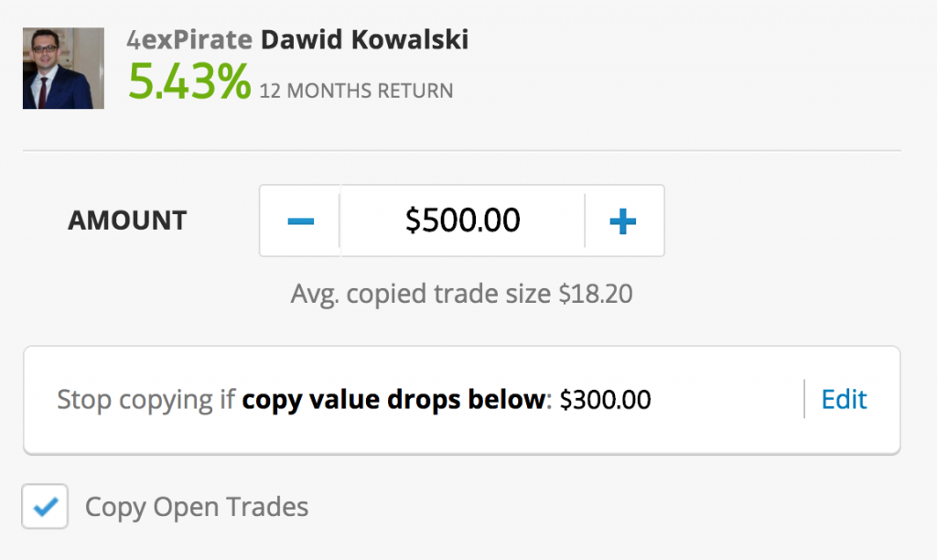Click the 4exPirate username
Viewport: 937px width, 560px height.
(x=189, y=40)
